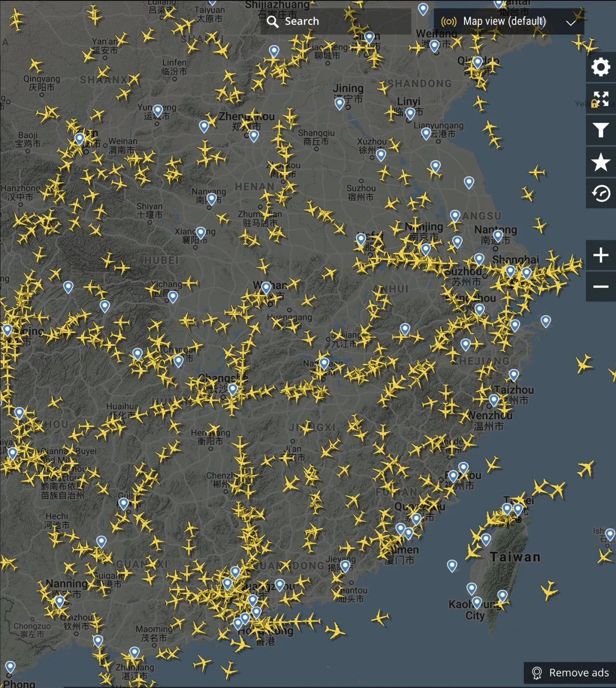The height and width of the screenshot is (688, 616).
Task: Select the Qingdao airport pin
Action: 478,62
